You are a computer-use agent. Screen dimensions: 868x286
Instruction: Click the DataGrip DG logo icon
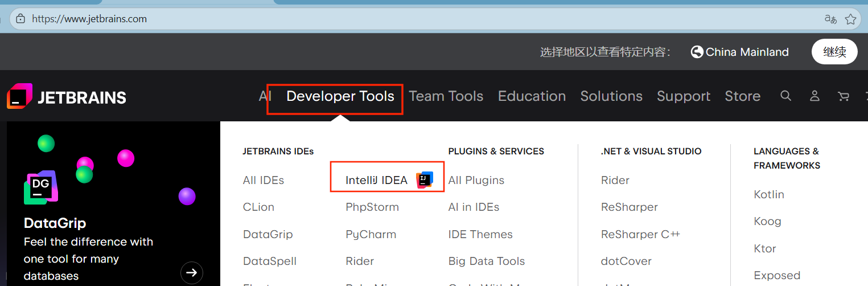coord(41,187)
